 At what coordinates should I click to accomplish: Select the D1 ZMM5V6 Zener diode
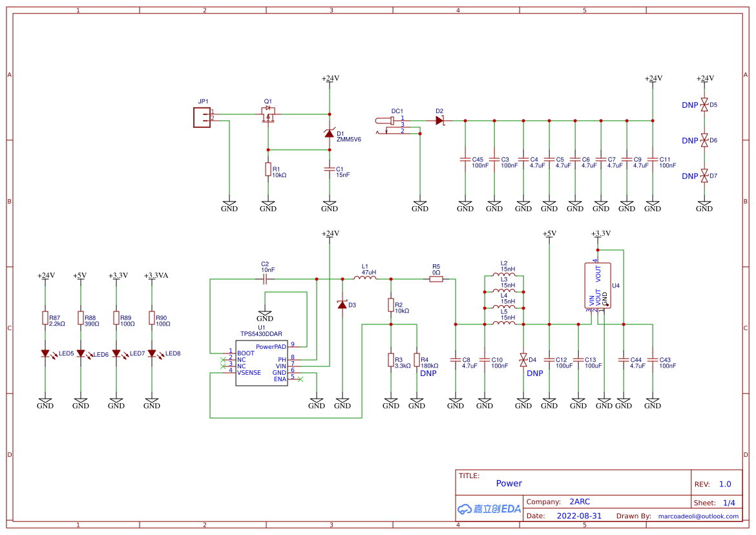point(330,133)
